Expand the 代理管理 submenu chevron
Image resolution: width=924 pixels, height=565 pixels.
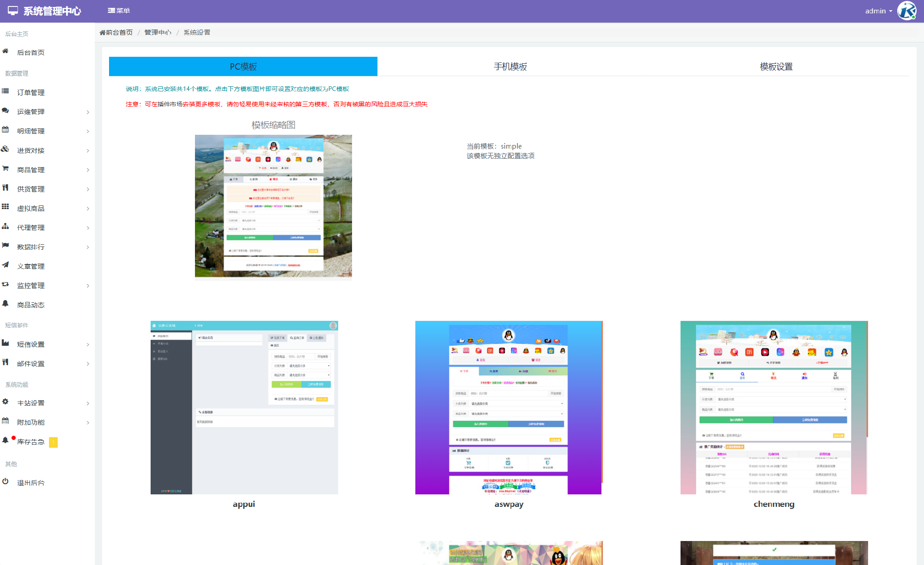click(88, 228)
